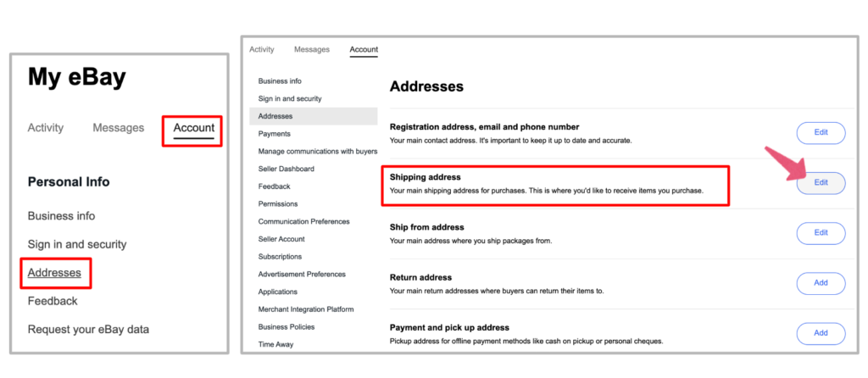
Task: Open Merchant Integration Platform
Action: click(x=306, y=309)
